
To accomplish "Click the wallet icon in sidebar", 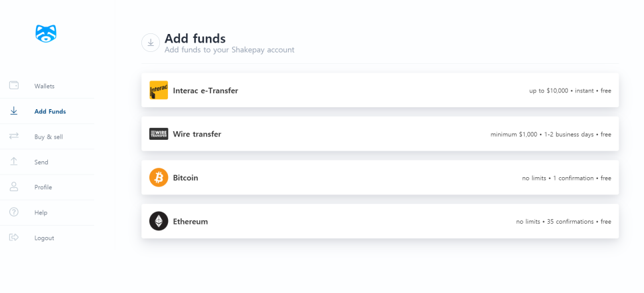I will pos(14,85).
